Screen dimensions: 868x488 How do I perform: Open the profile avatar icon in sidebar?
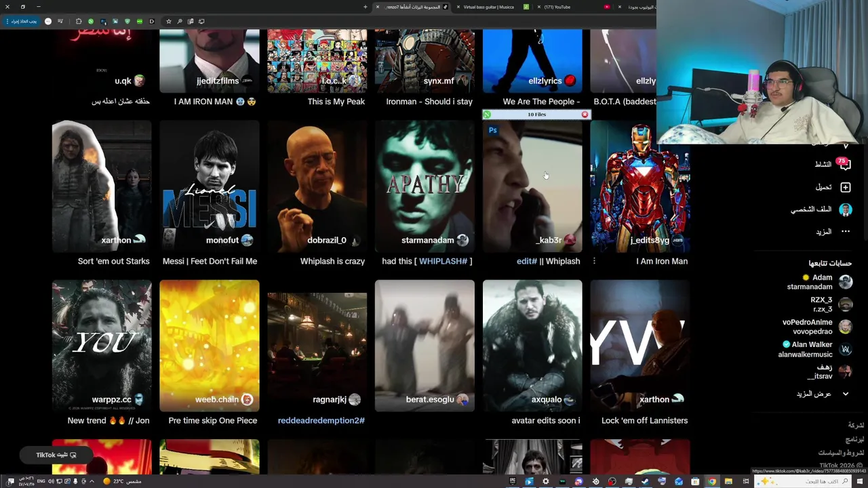(845, 209)
